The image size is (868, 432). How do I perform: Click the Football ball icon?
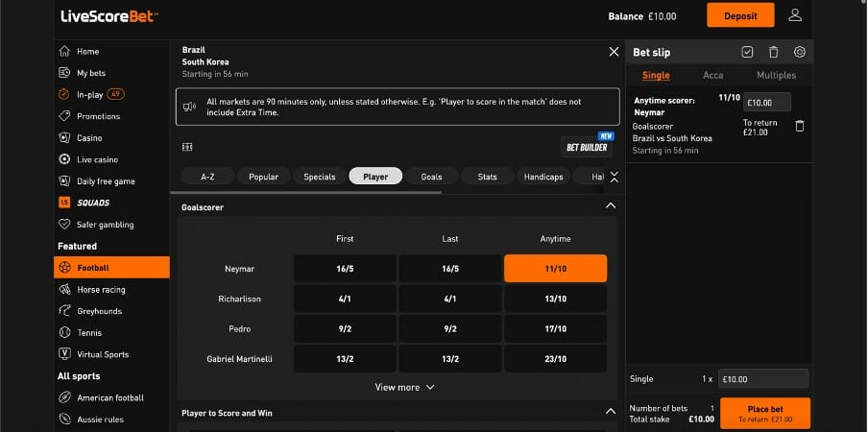pyautogui.click(x=64, y=268)
